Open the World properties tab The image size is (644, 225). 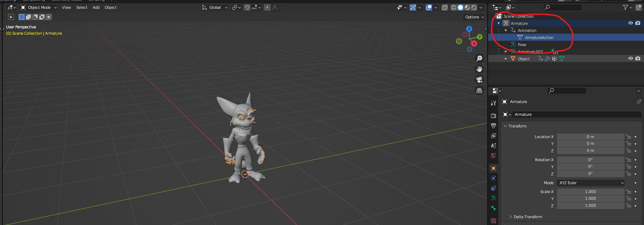(493, 156)
